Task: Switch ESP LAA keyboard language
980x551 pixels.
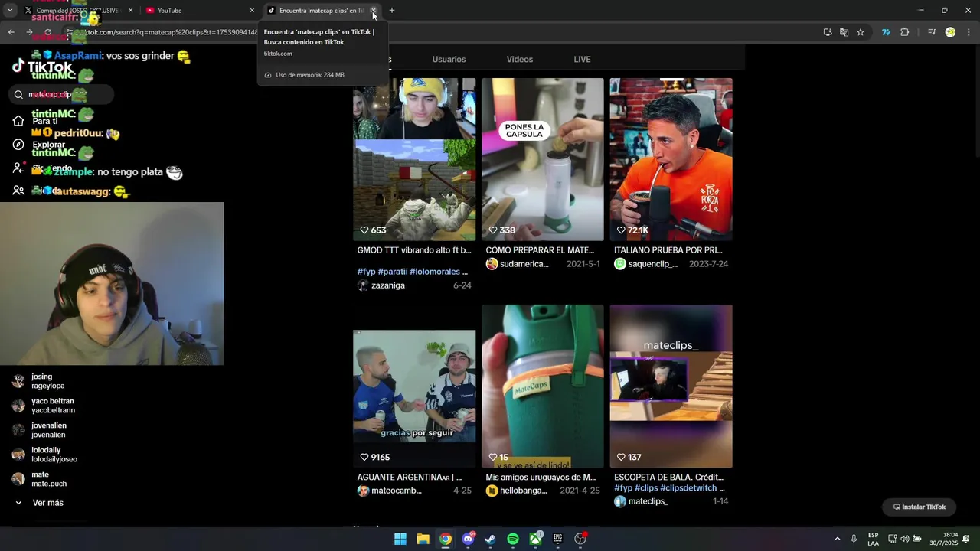Action: tap(873, 539)
